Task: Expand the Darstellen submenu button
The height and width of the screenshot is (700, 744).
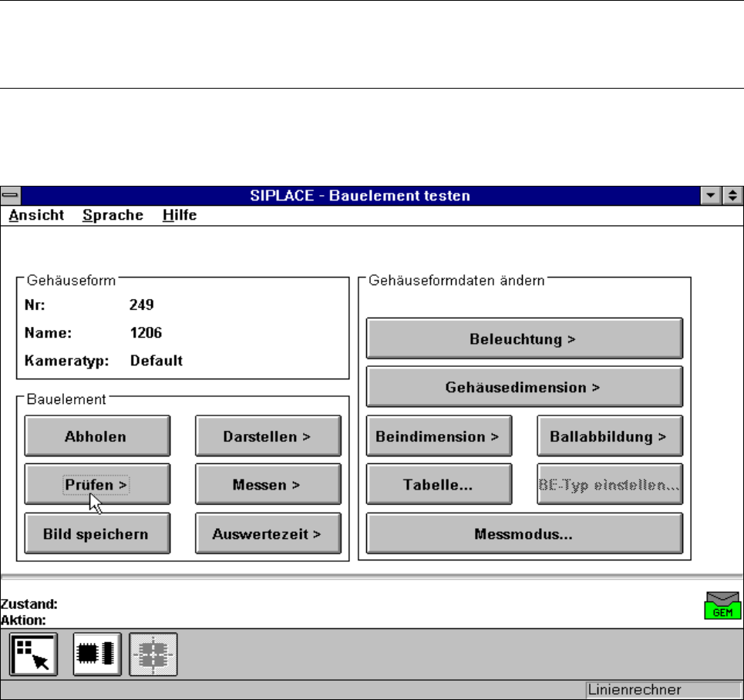Action: coord(267,436)
